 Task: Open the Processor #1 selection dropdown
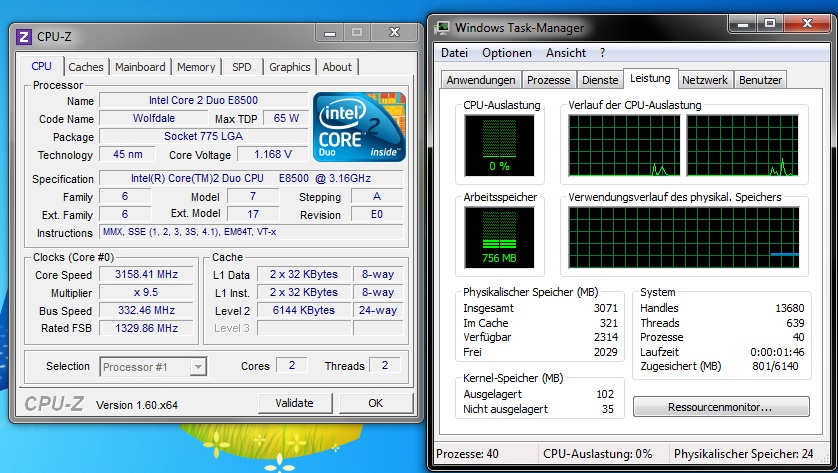tap(198, 367)
